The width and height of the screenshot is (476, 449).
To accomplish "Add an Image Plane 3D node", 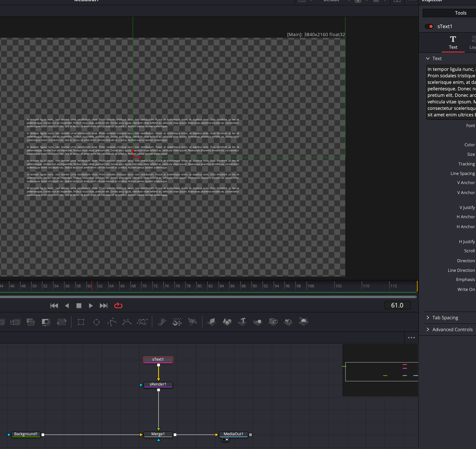I will (212, 322).
